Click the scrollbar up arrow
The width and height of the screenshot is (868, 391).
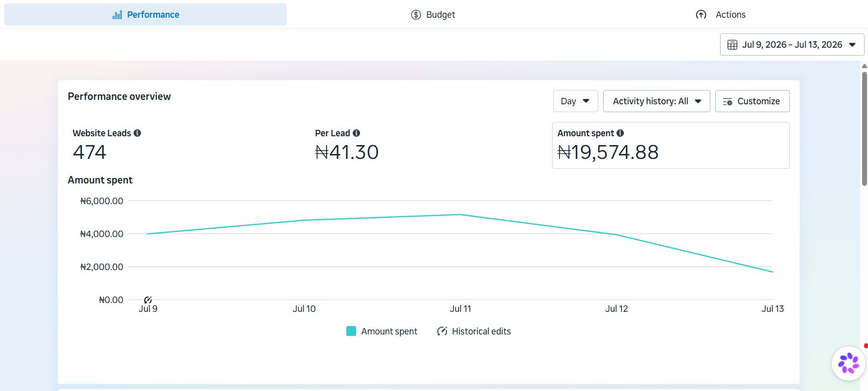pos(864,66)
